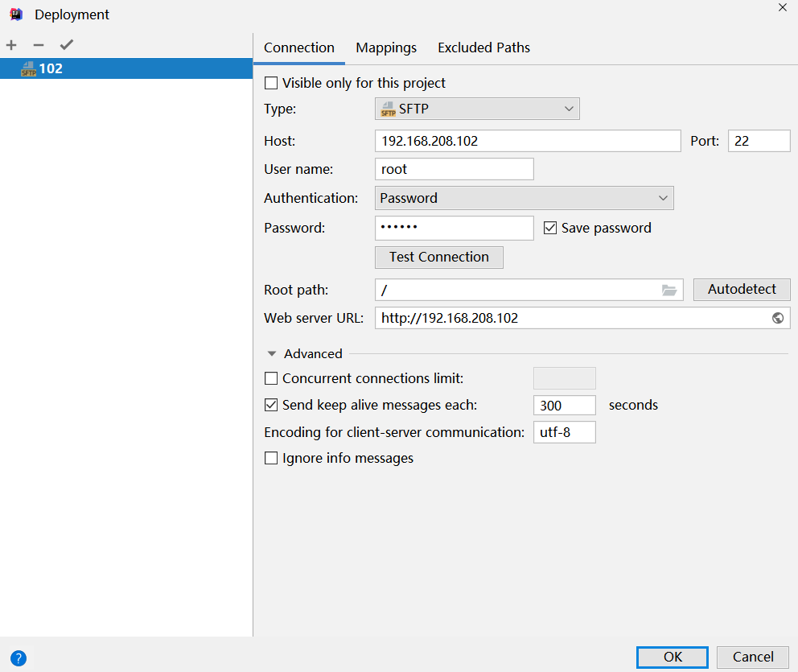
Task: Click the globe icon in Web server URL
Action: pyautogui.click(x=777, y=318)
